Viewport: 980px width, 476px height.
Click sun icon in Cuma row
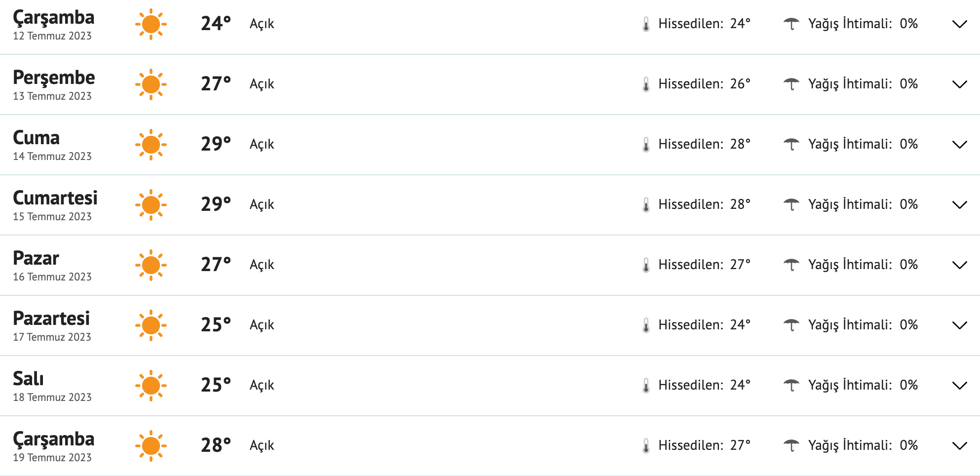tap(151, 145)
